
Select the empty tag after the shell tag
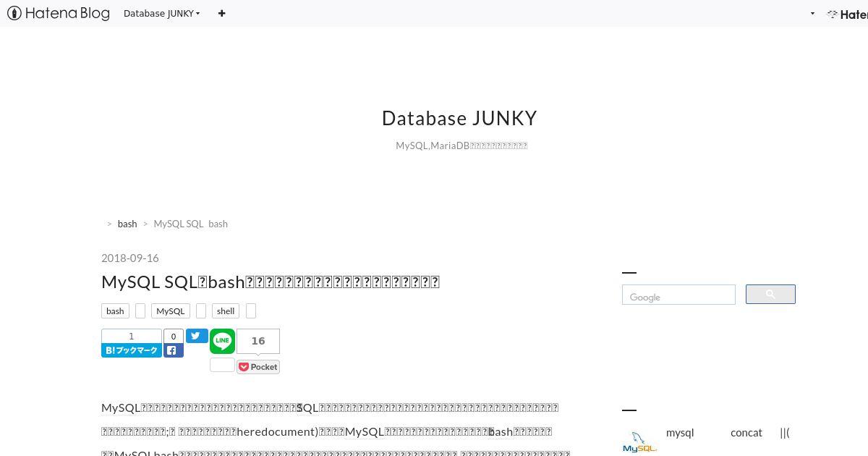[x=251, y=311]
